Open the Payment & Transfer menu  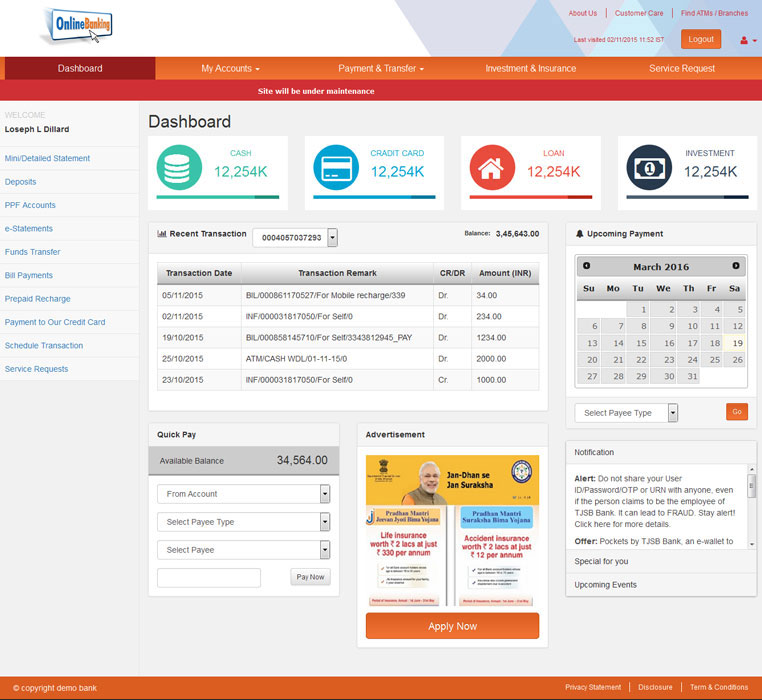(x=381, y=68)
